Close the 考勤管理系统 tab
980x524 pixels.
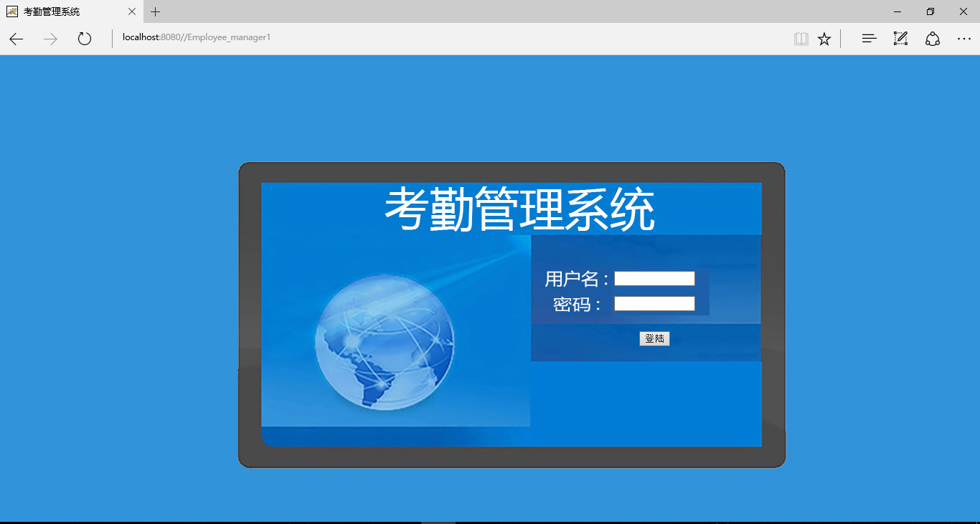click(132, 11)
